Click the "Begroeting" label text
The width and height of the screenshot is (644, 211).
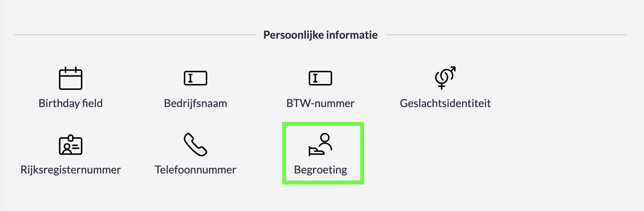[x=320, y=170]
